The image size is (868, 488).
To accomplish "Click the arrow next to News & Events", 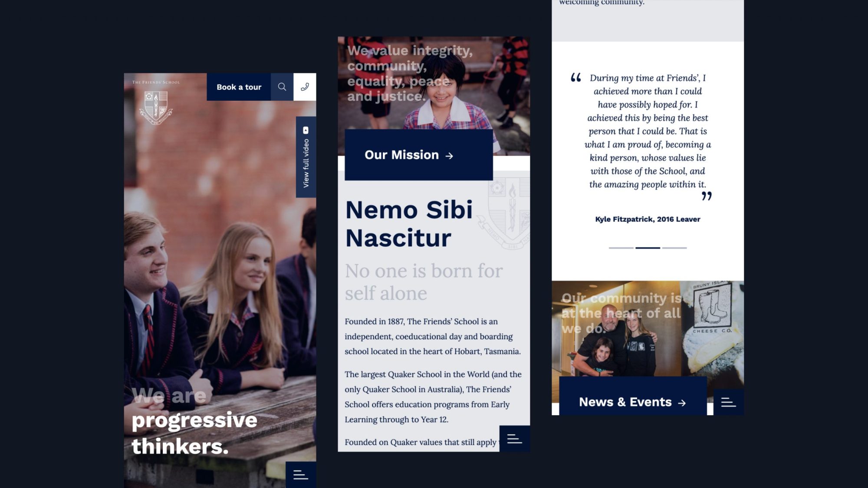I will coord(682,403).
